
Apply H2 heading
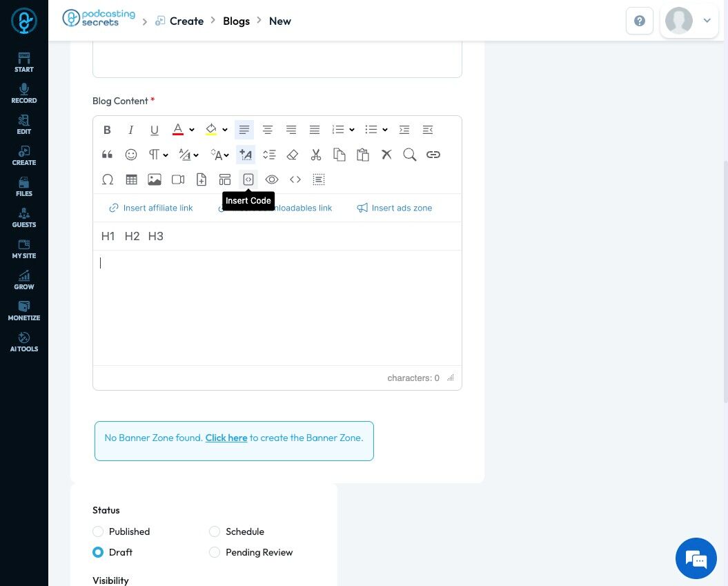pos(132,236)
